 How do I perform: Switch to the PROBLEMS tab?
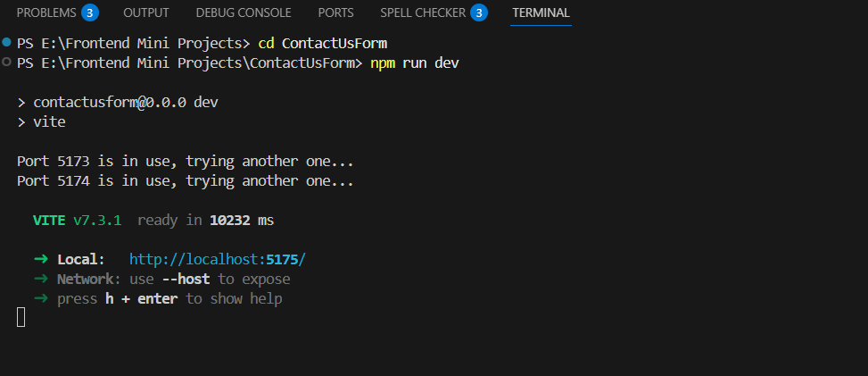coord(46,13)
